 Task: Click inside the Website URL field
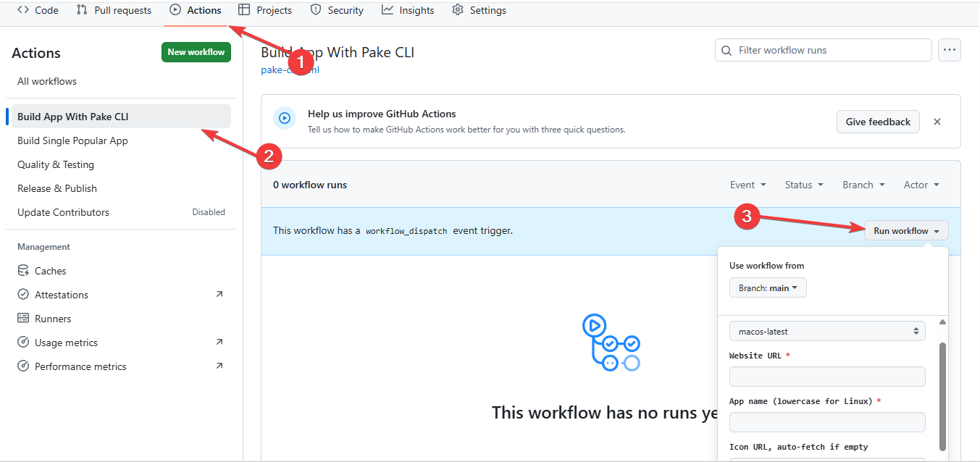pyautogui.click(x=827, y=376)
